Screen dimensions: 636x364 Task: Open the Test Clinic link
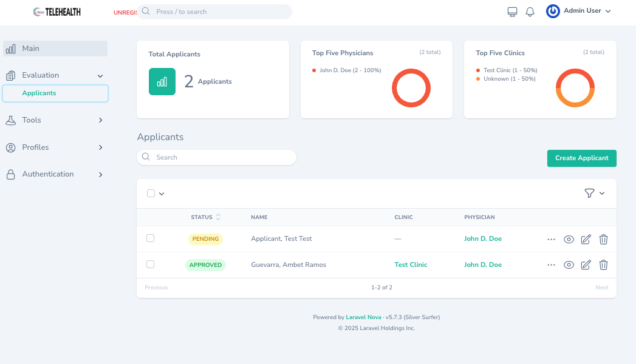(x=411, y=265)
